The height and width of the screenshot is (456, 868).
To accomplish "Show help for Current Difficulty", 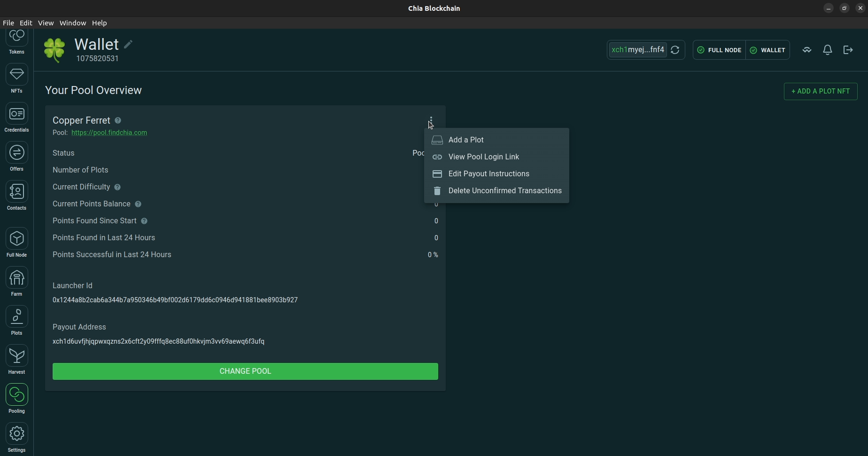I will (117, 188).
